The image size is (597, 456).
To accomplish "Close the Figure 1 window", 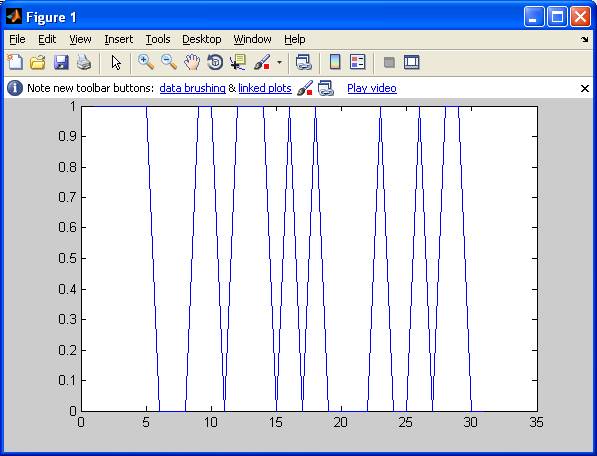I will (x=580, y=17).
